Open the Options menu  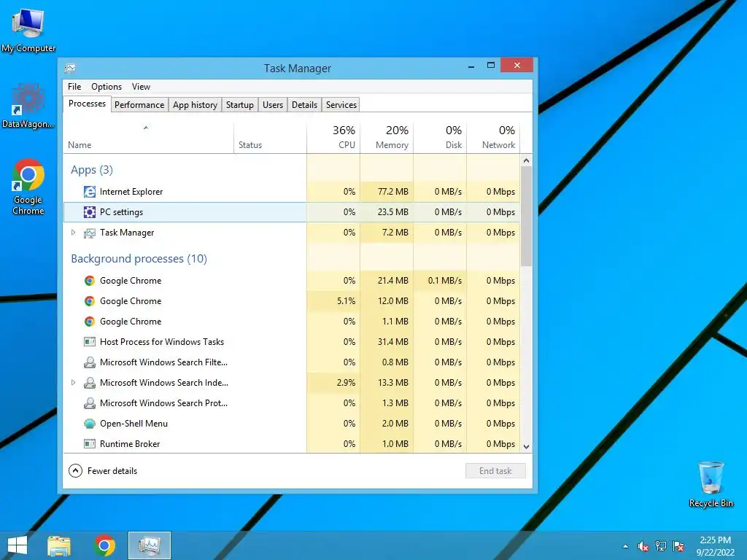click(107, 87)
